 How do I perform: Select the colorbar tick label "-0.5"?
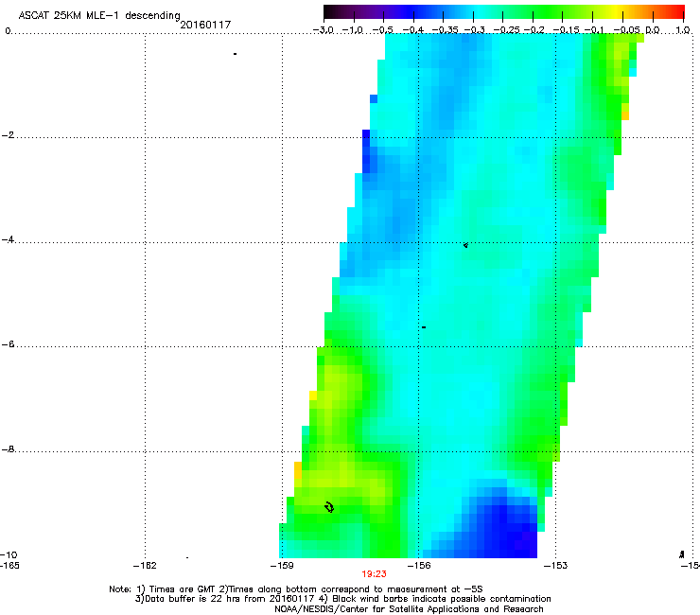click(382, 30)
